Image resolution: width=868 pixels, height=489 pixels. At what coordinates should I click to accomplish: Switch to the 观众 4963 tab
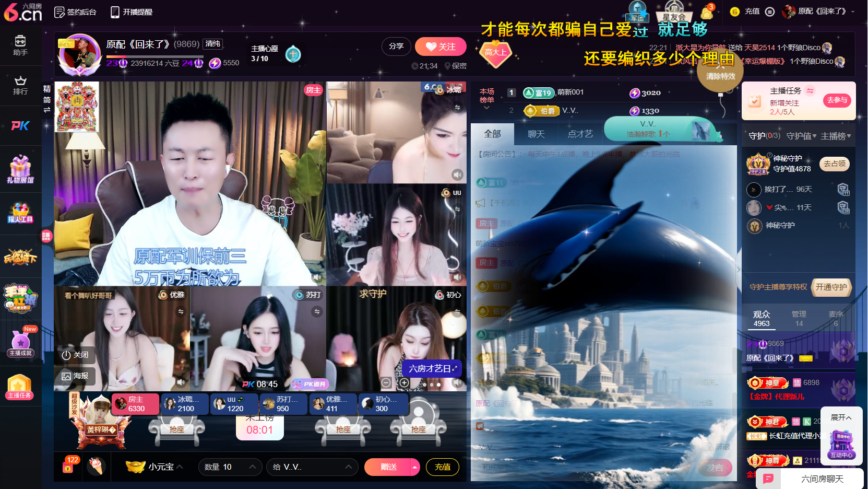(762, 319)
